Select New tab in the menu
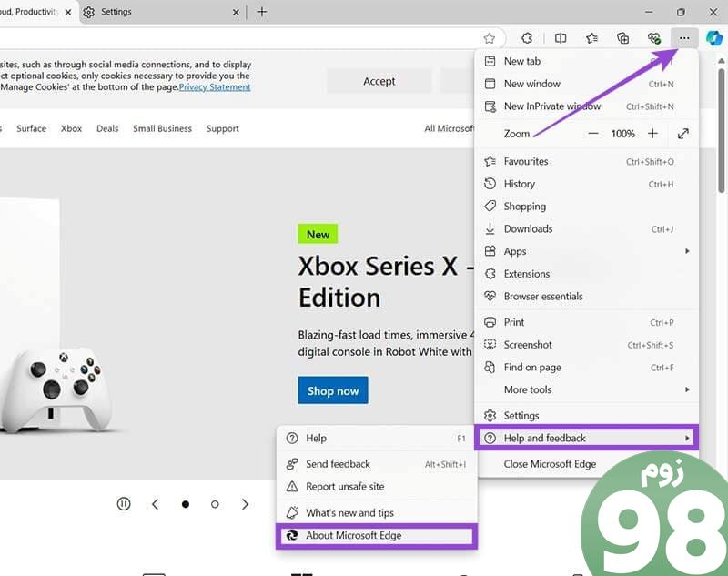This screenshot has height=576, width=728. click(x=587, y=61)
